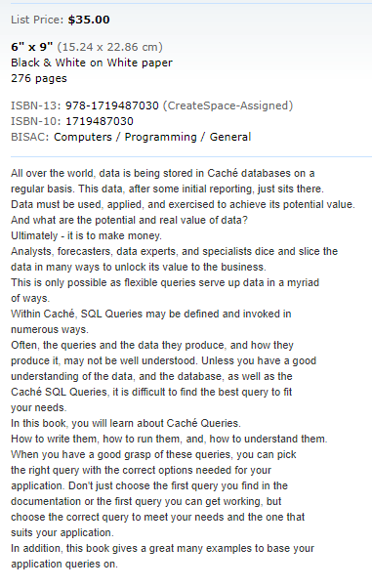
Task: Click the 276 pages text
Action: 39,78
